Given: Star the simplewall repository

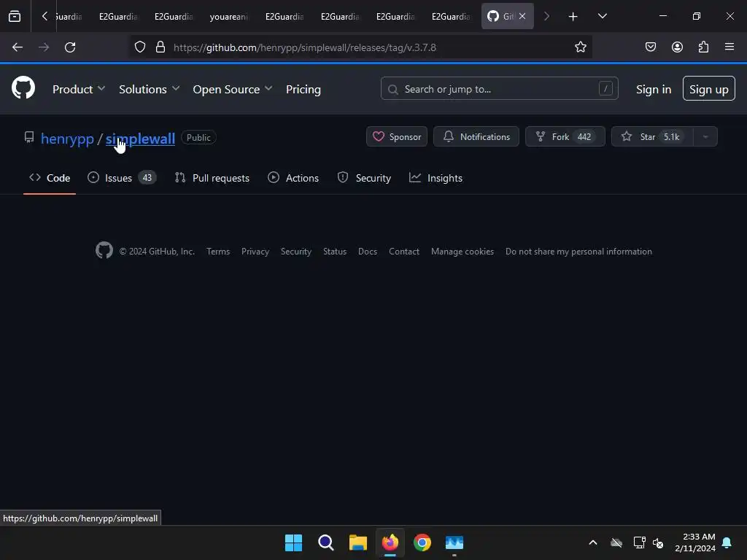Looking at the screenshot, I should point(652,136).
